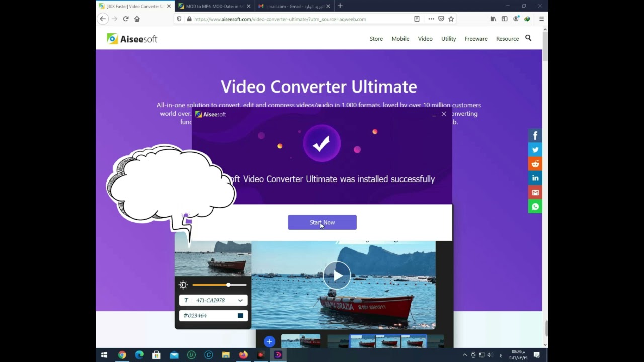Select the first boat clip thumbnail beside plus
The height and width of the screenshot is (362, 644).
[301, 341]
